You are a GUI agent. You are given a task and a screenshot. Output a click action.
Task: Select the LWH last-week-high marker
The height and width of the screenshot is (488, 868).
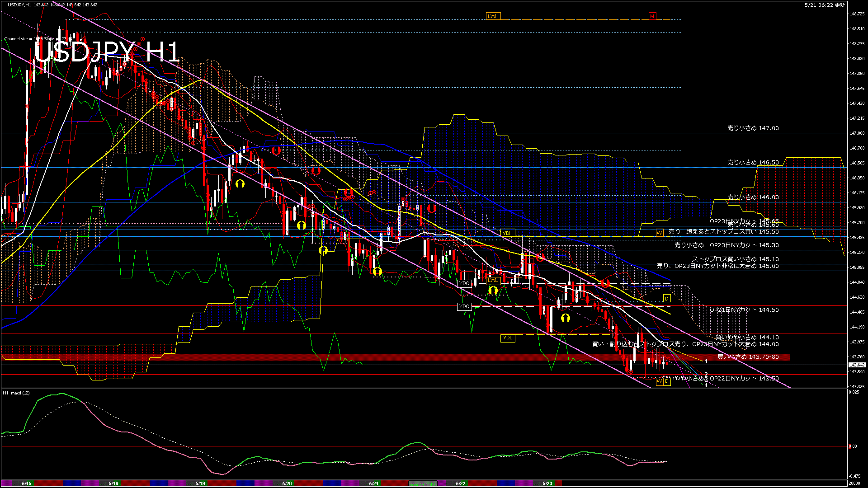pos(493,16)
